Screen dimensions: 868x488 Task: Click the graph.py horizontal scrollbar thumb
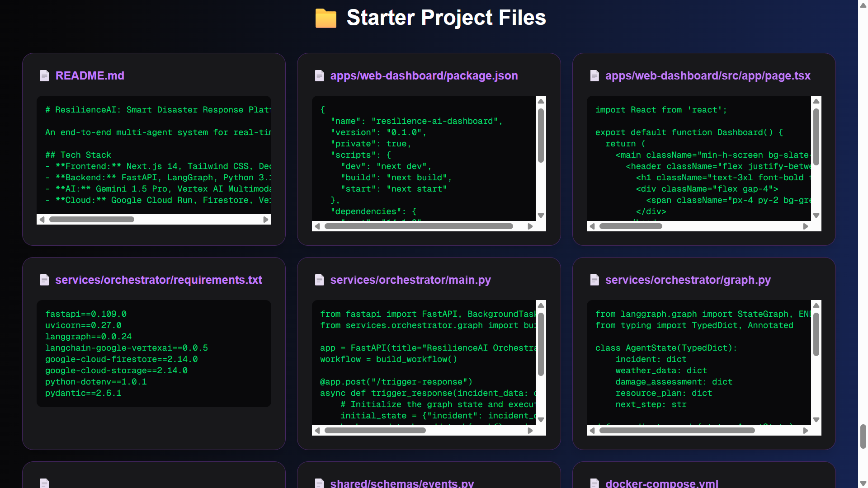(x=677, y=431)
